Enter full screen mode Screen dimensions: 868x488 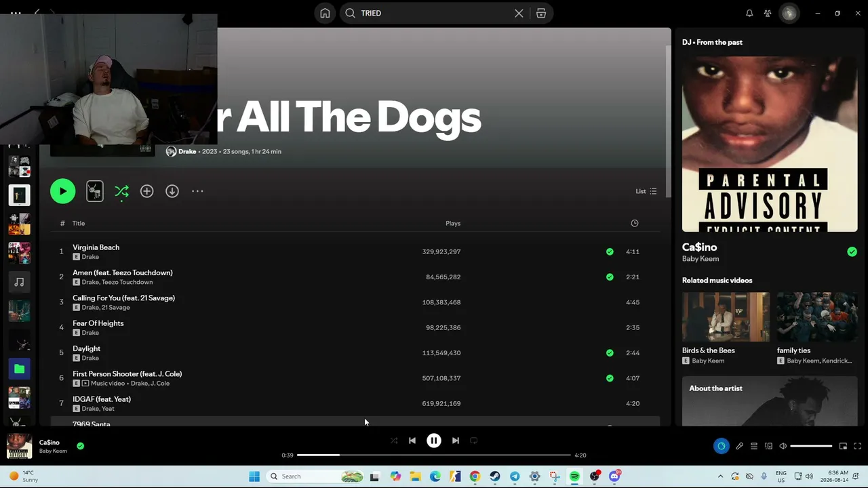coord(857,446)
